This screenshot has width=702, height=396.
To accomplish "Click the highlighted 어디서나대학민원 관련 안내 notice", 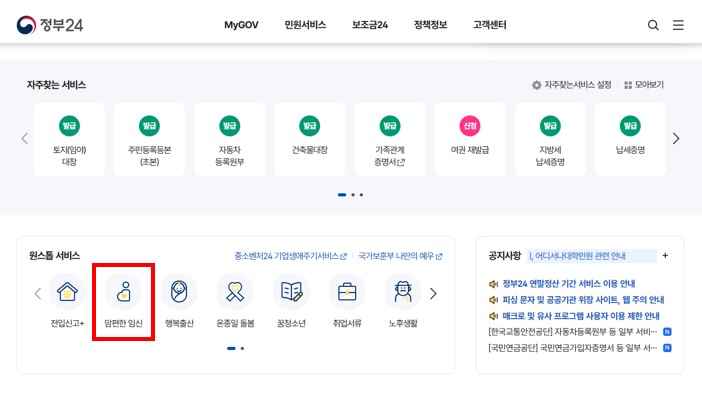I will pyautogui.click(x=592, y=256).
